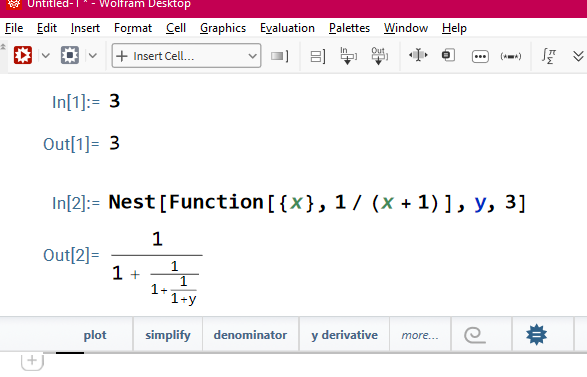Click the word Function in In[2]
Viewport: 587px width, 377px height.
[216, 203]
